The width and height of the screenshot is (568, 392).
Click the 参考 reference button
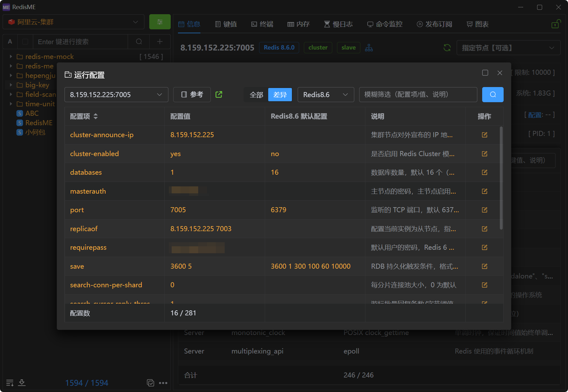coord(192,95)
